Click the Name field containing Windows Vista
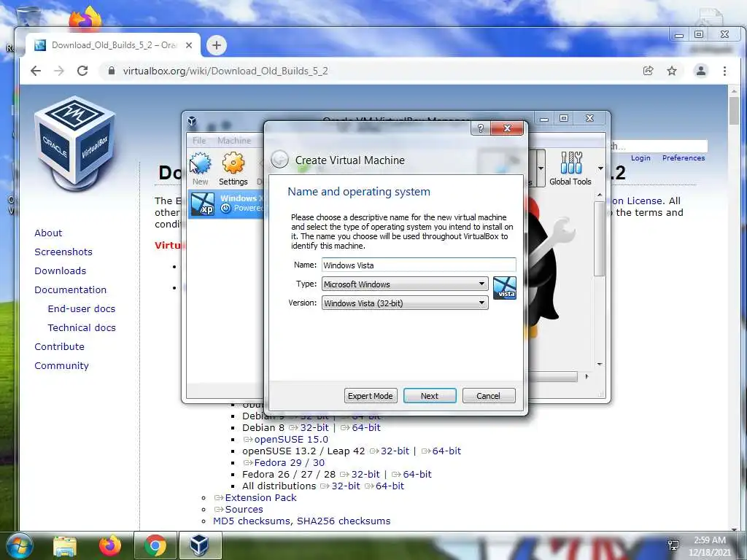 click(419, 265)
